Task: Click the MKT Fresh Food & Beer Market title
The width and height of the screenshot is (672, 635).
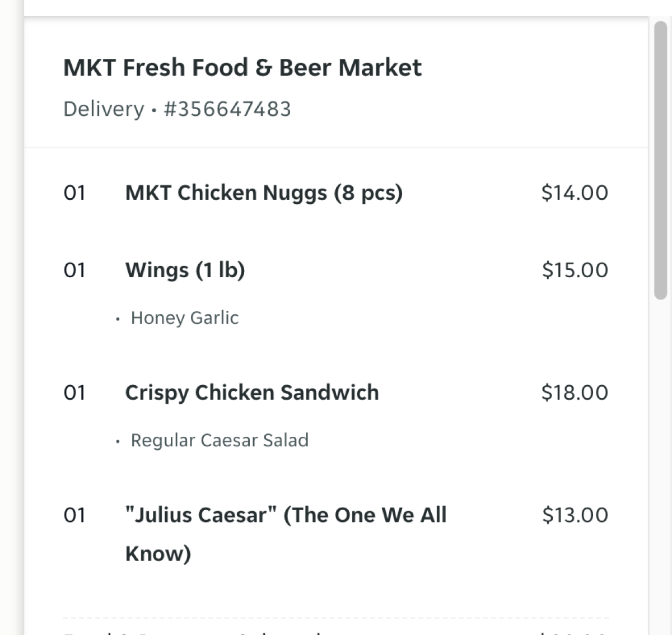Action: click(242, 68)
